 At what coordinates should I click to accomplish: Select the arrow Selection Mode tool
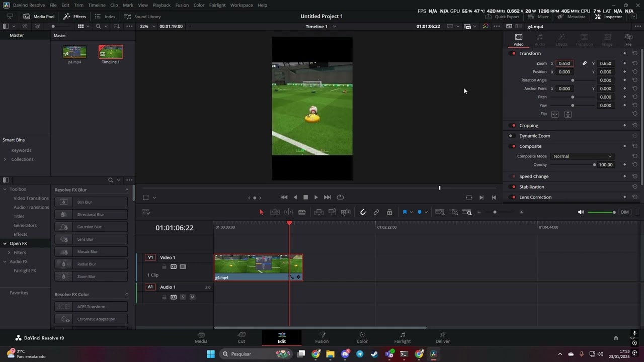261,212
